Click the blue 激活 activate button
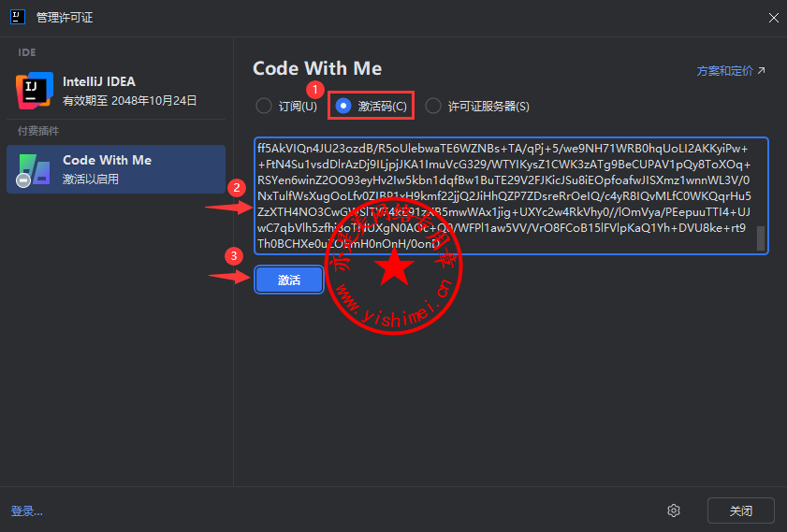This screenshot has height=532, width=787. coord(289,280)
